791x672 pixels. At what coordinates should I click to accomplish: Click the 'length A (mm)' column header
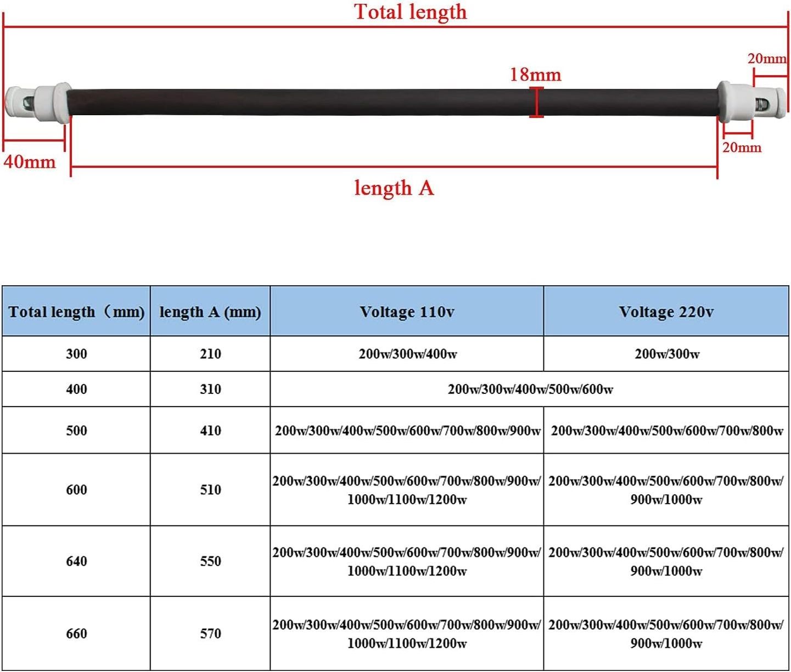coord(210,311)
